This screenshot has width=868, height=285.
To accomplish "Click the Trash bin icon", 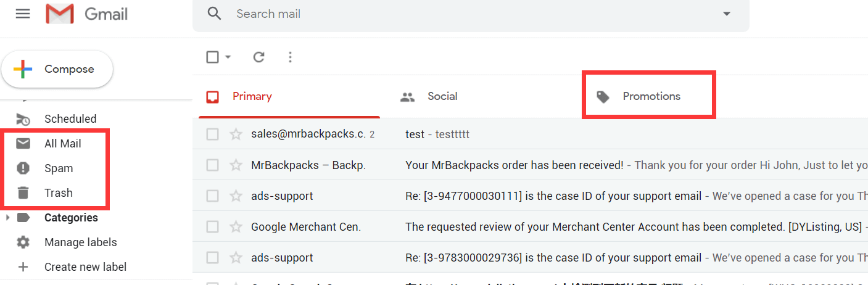I will [x=23, y=193].
